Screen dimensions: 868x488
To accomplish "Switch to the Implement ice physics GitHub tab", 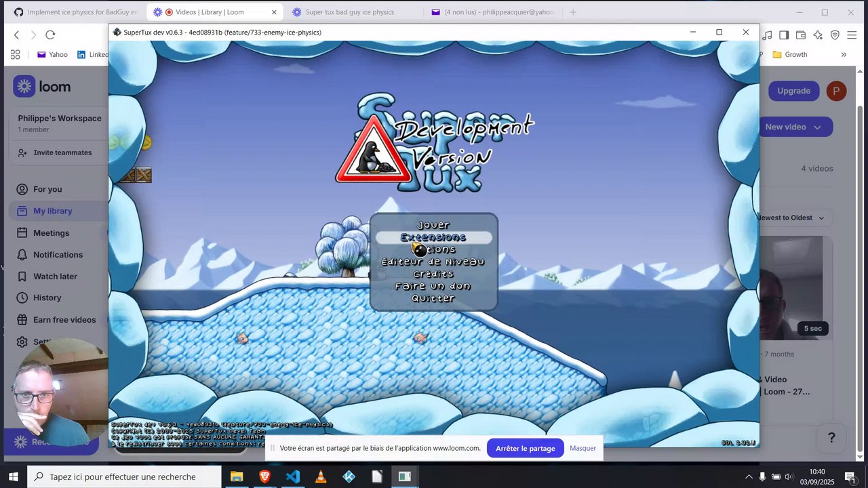I will [75, 12].
